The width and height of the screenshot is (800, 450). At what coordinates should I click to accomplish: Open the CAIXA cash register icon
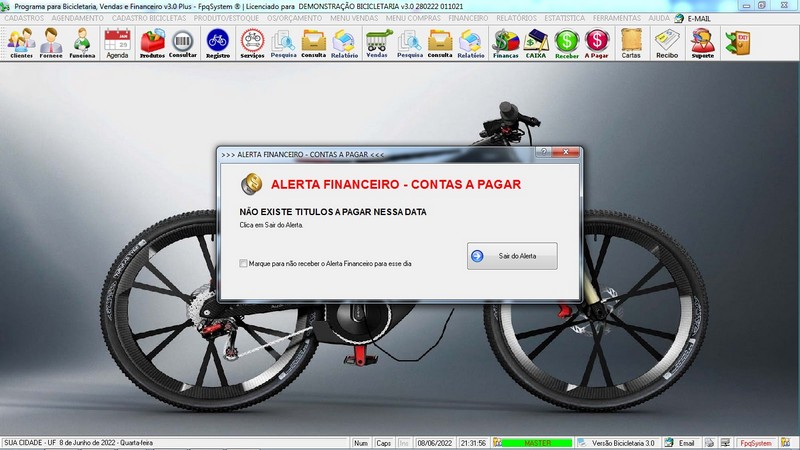coord(536,43)
